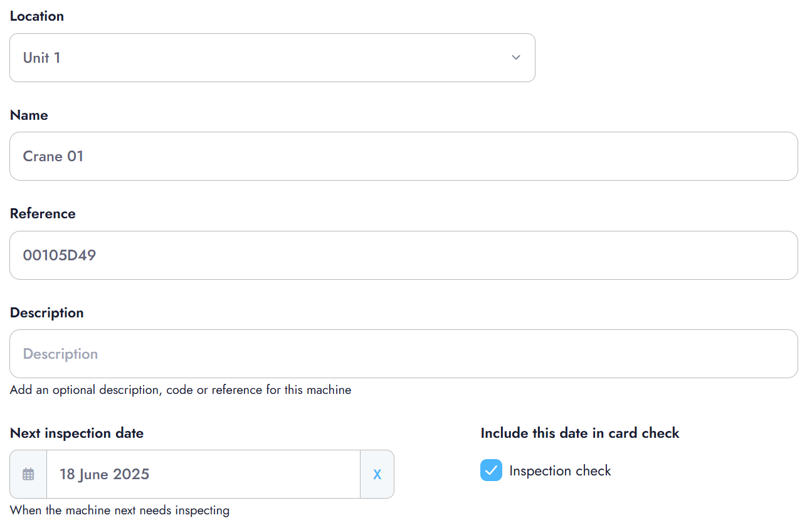Screen dimensions: 812x530
Task: Click 'When the machine next needs inspecting' hint
Action: 120,511
